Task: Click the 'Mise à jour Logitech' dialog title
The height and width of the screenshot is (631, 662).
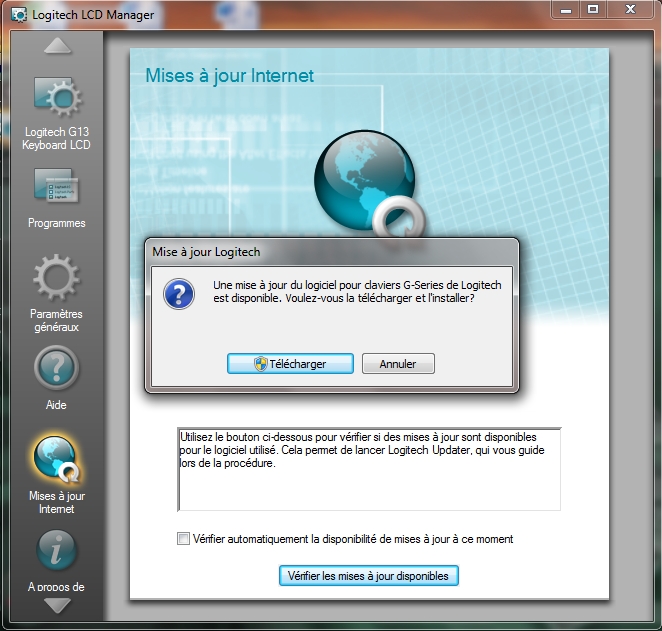Action: 206,252
